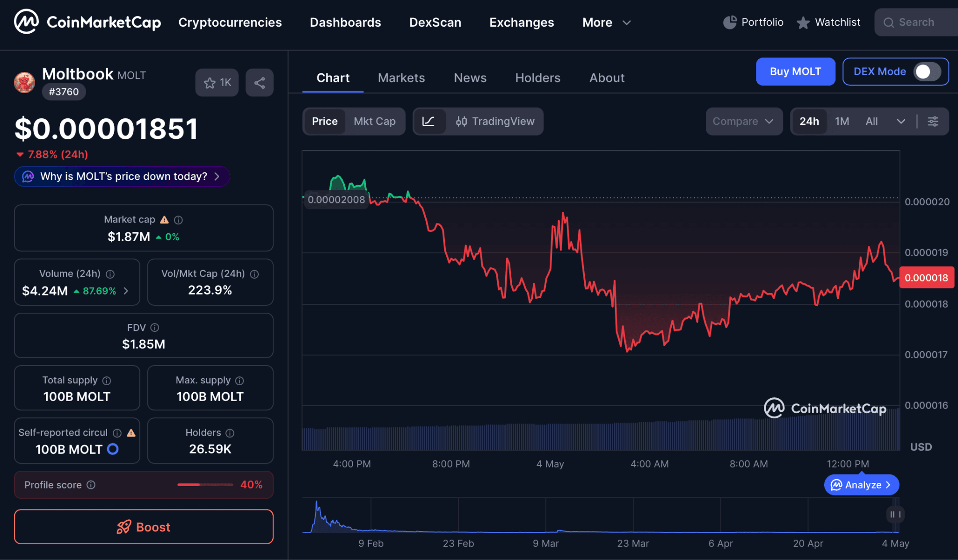Select Mkt Cap chart view

(375, 122)
